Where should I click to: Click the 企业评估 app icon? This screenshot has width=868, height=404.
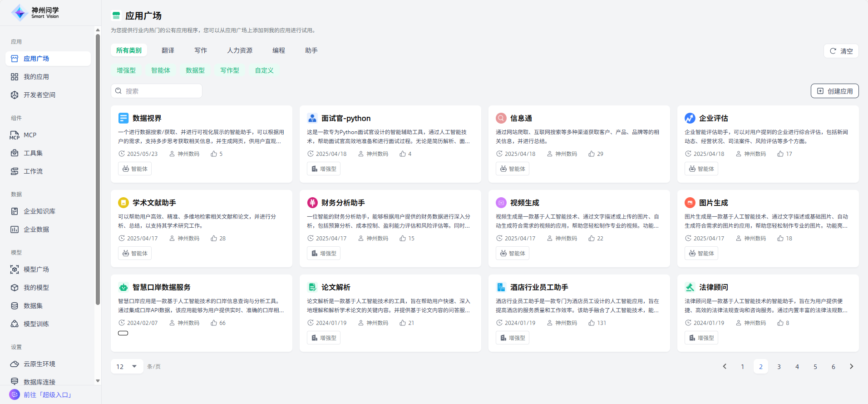(x=690, y=118)
